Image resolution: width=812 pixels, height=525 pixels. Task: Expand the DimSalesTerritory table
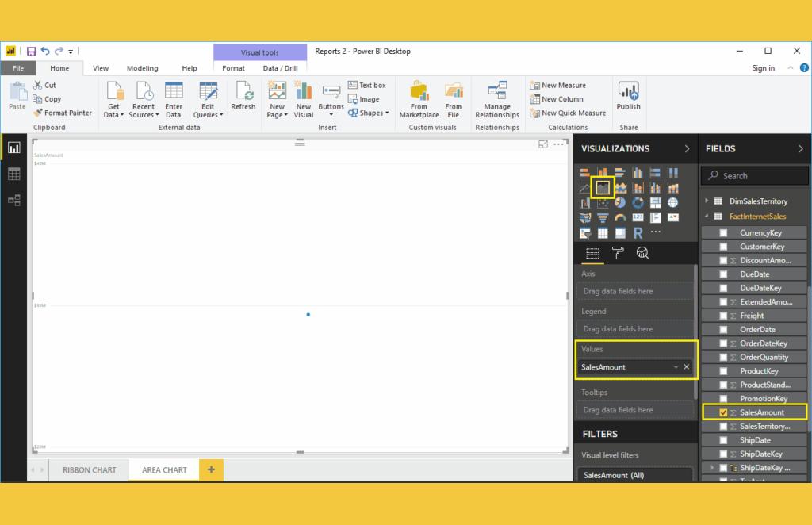click(707, 201)
